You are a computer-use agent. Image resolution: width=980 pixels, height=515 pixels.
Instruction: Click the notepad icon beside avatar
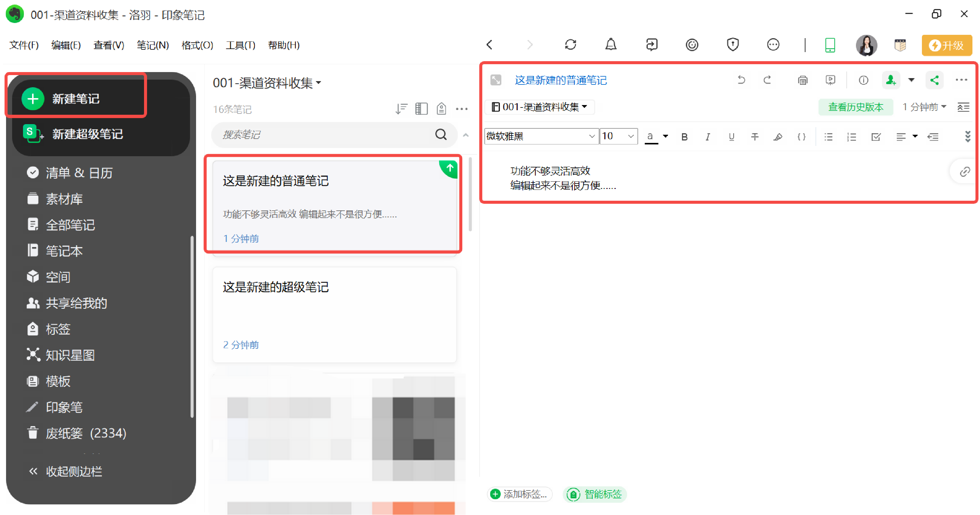pos(900,45)
